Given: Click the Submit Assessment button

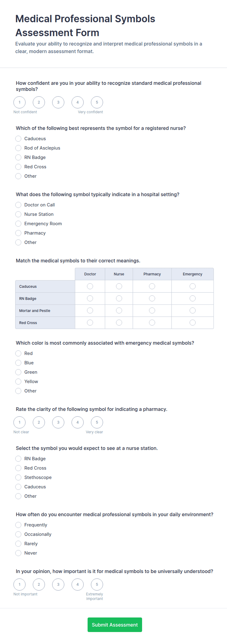Looking at the screenshot, I should [115, 625].
